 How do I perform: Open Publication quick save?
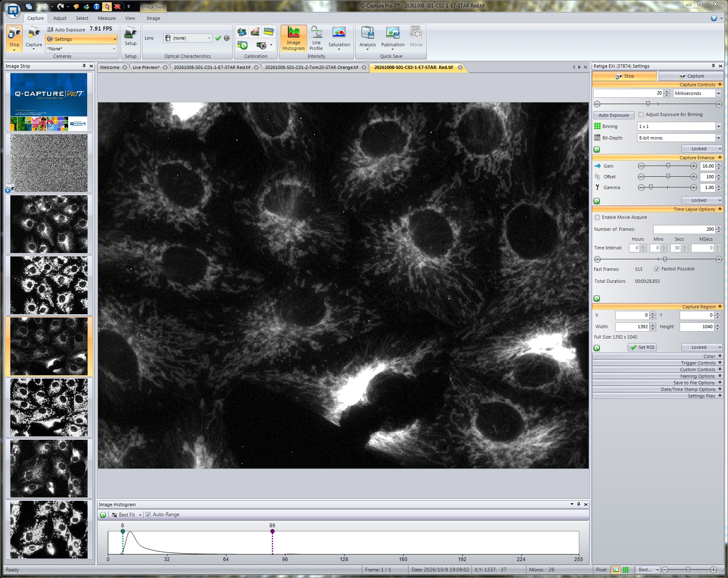(x=393, y=38)
